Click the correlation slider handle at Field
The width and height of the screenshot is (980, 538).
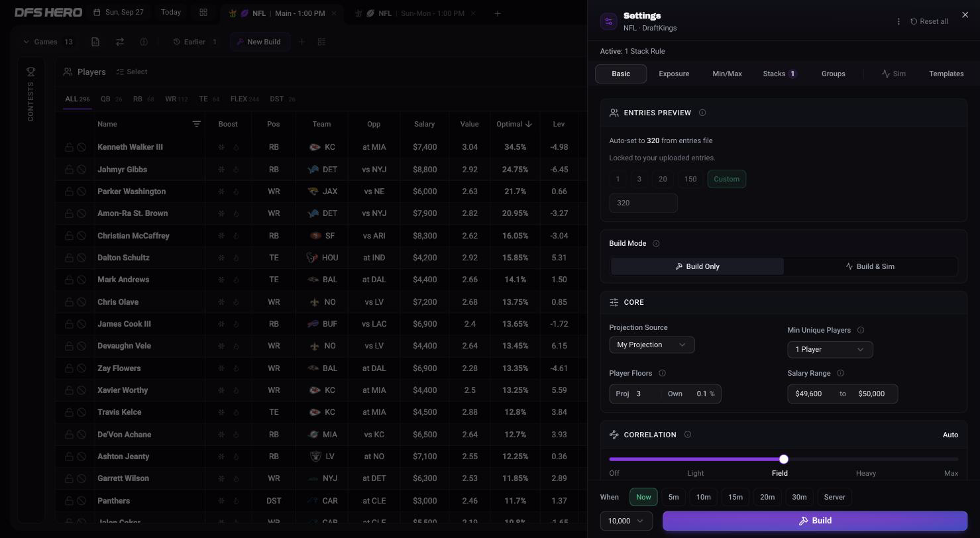[x=784, y=459]
